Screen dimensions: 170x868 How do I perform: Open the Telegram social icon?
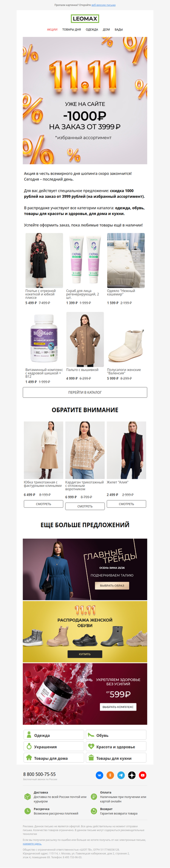coord(121,775)
